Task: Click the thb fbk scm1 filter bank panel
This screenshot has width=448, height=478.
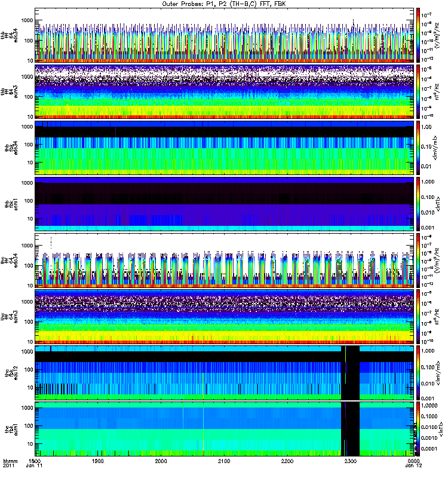Action: [x=225, y=204]
